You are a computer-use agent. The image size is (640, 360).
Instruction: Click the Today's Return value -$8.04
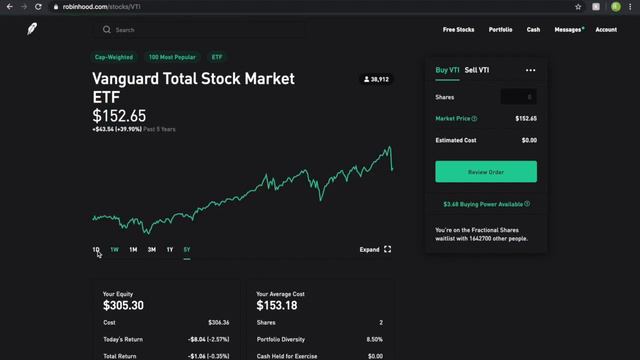point(209,340)
